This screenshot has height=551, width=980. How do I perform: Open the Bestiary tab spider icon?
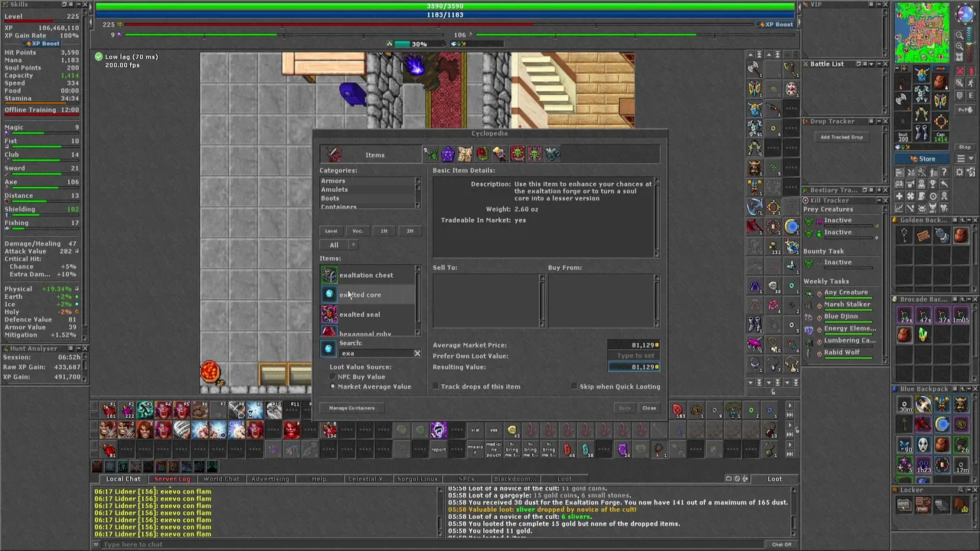(431, 155)
